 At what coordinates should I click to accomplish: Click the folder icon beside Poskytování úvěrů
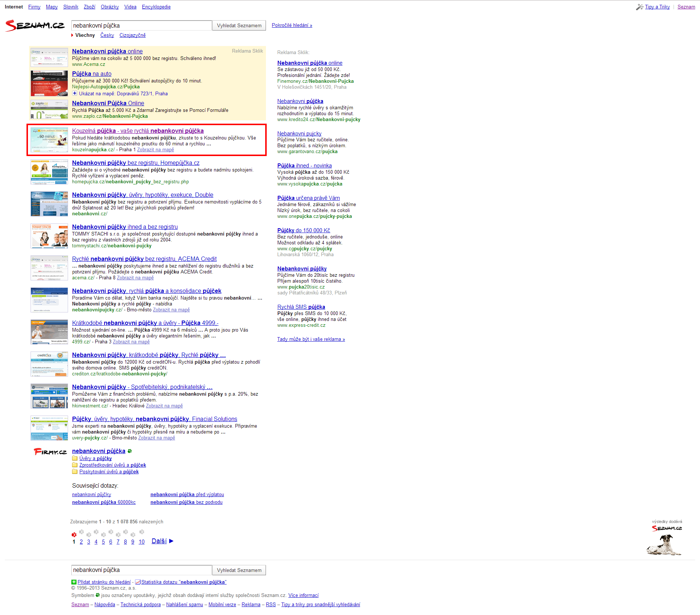[75, 471]
